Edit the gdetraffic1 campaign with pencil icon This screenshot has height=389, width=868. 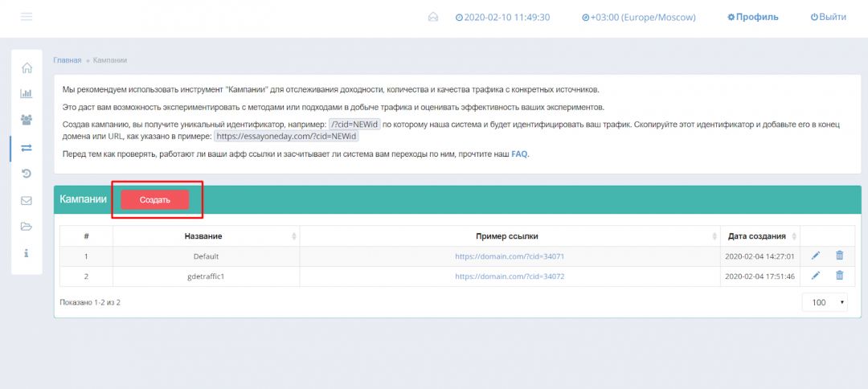tap(816, 276)
